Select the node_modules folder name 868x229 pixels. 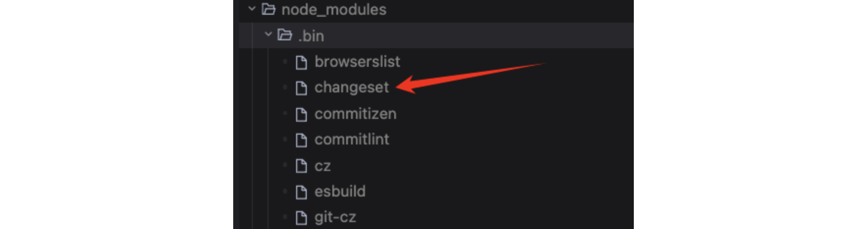(x=334, y=9)
